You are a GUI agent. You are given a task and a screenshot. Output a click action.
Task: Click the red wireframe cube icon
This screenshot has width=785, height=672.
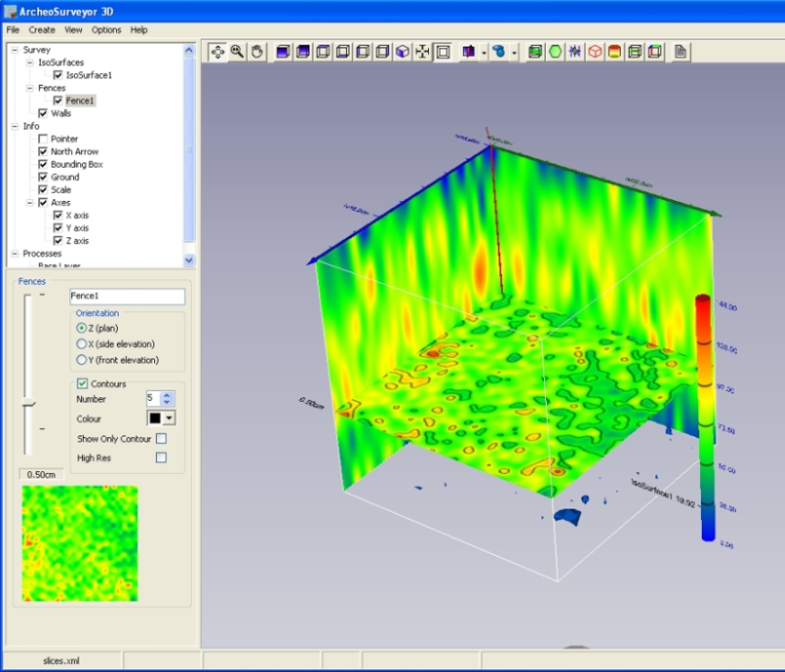coord(595,52)
